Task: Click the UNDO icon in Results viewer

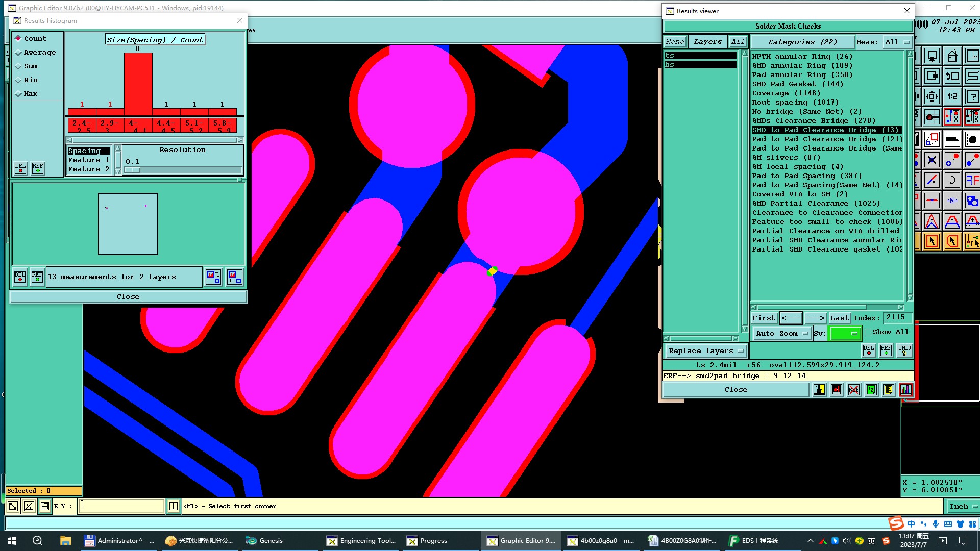Action: [x=904, y=350]
